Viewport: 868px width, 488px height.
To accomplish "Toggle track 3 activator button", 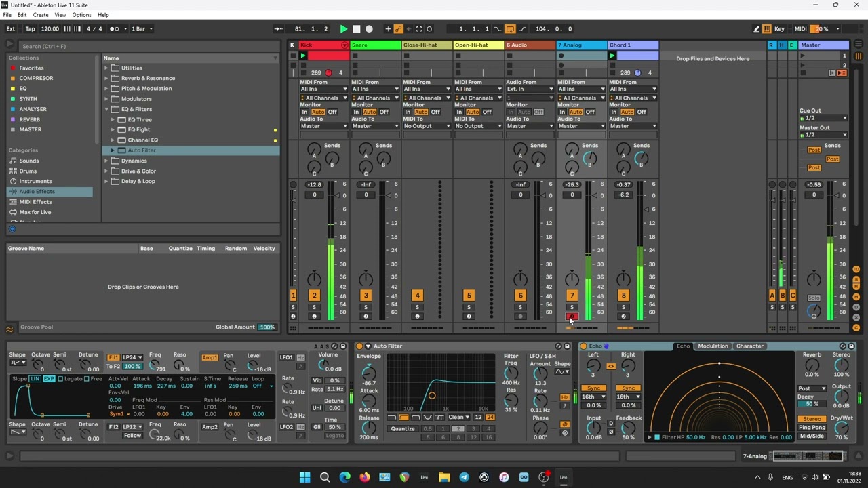I will pos(366,296).
